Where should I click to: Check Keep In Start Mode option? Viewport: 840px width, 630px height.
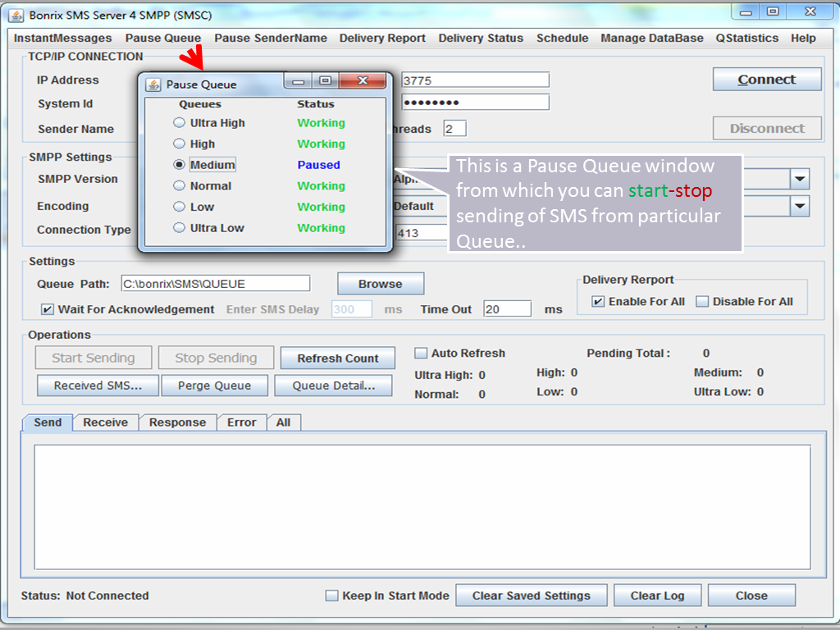tap(331, 596)
